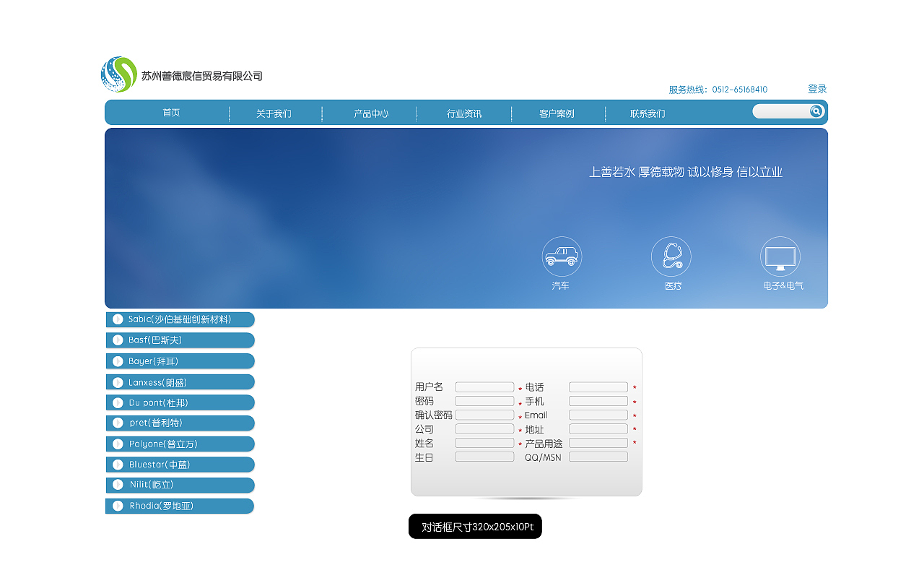Select Lanxess(朗盛) brand button

(180, 382)
